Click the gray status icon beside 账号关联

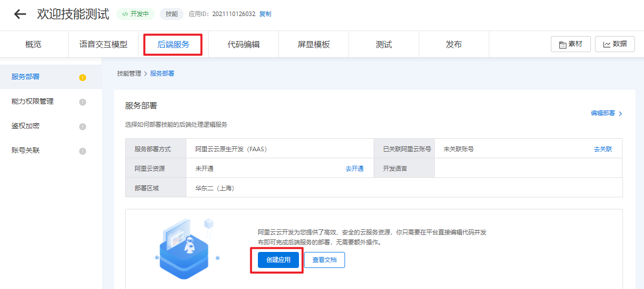coord(83,151)
